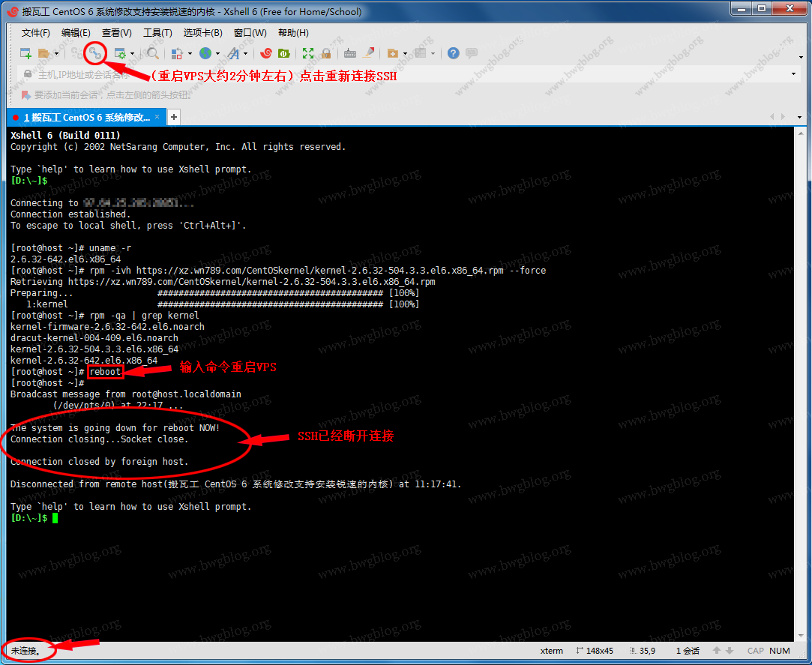Click the Open Session folder icon
Image resolution: width=812 pixels, height=665 pixels.
click(44, 52)
